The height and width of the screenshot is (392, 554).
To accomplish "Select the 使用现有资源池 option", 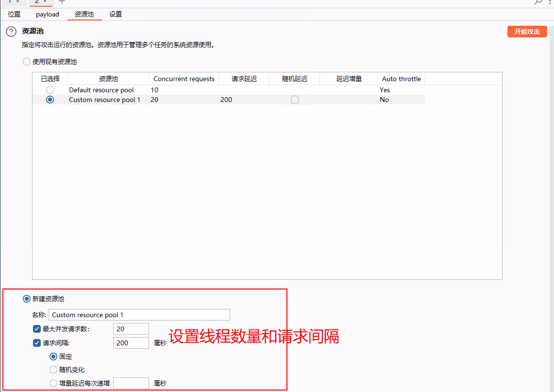I will click(x=27, y=61).
